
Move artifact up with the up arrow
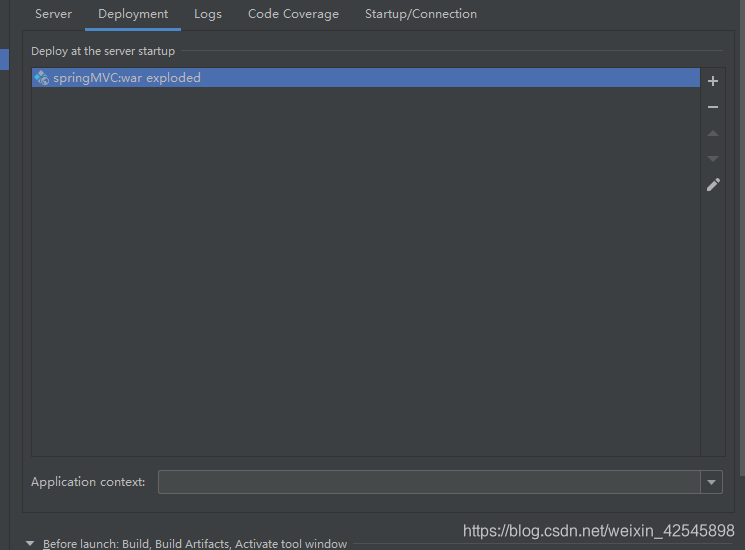(x=712, y=133)
